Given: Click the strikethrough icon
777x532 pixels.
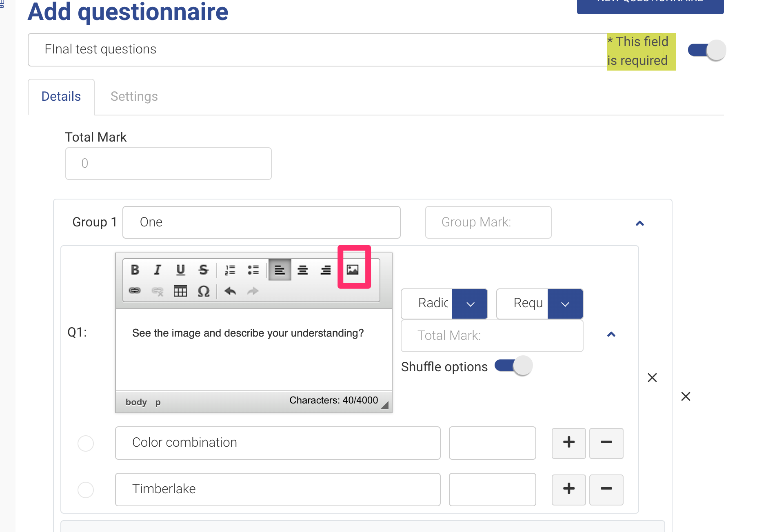Looking at the screenshot, I should (203, 270).
